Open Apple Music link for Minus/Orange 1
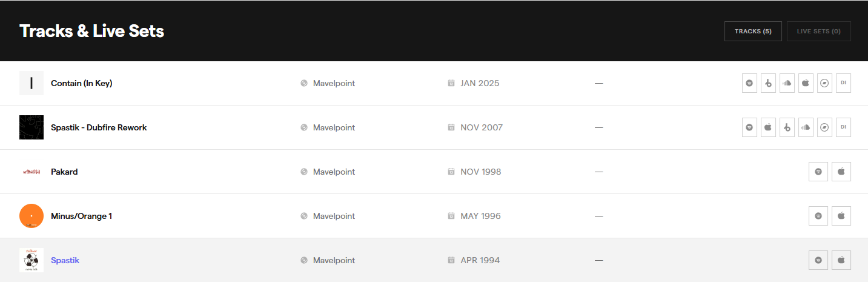This screenshot has width=868, height=282. [841, 216]
